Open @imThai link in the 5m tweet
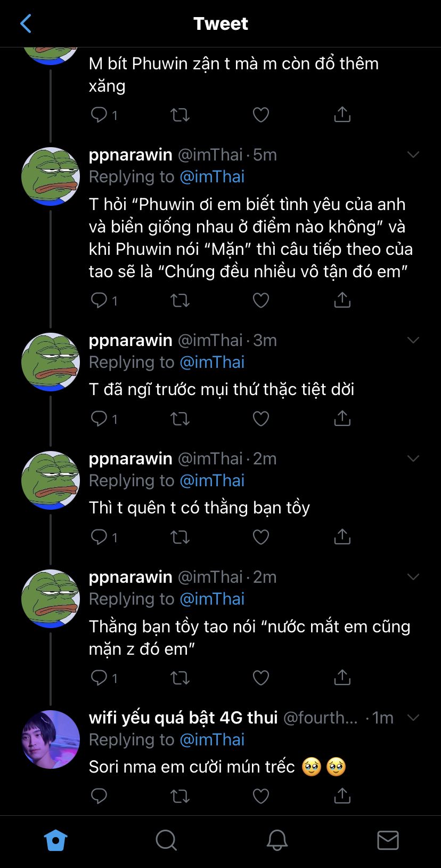 [x=212, y=177]
